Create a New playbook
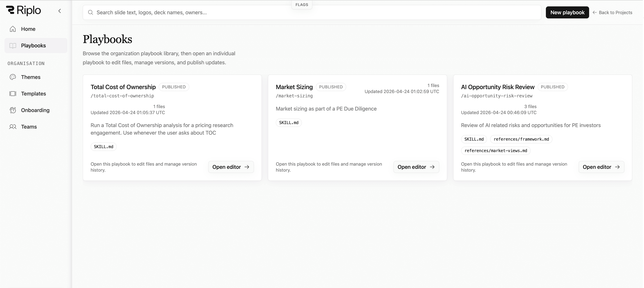 click(x=567, y=12)
